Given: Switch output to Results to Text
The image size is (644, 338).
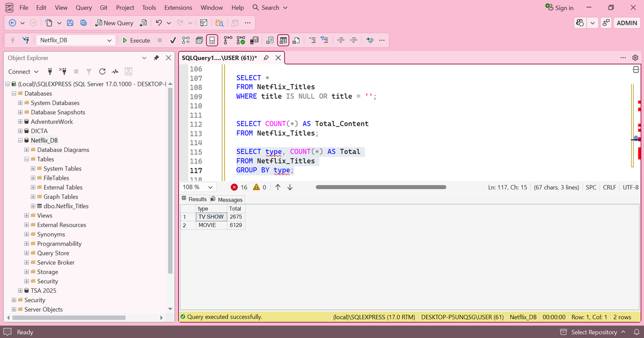Looking at the screenshot, I should point(270,40).
